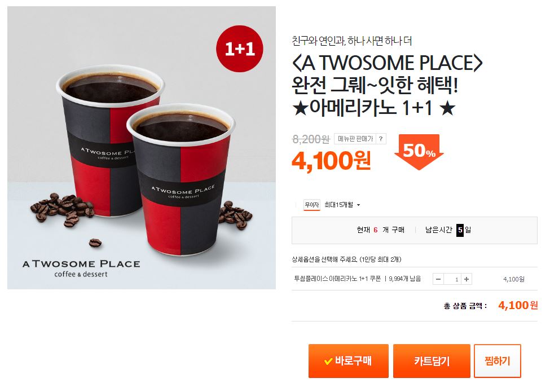Focus the quantity input field

point(452,279)
